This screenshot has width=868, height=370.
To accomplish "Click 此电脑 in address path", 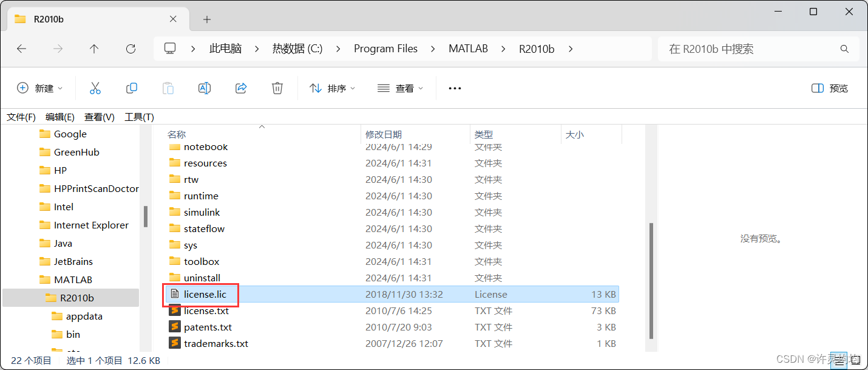I will pyautogui.click(x=226, y=49).
